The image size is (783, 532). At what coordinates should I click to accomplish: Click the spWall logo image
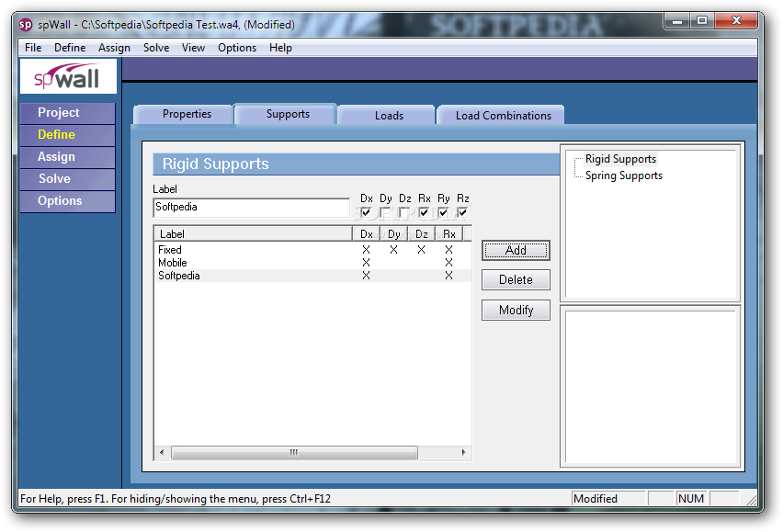pyautogui.click(x=68, y=76)
